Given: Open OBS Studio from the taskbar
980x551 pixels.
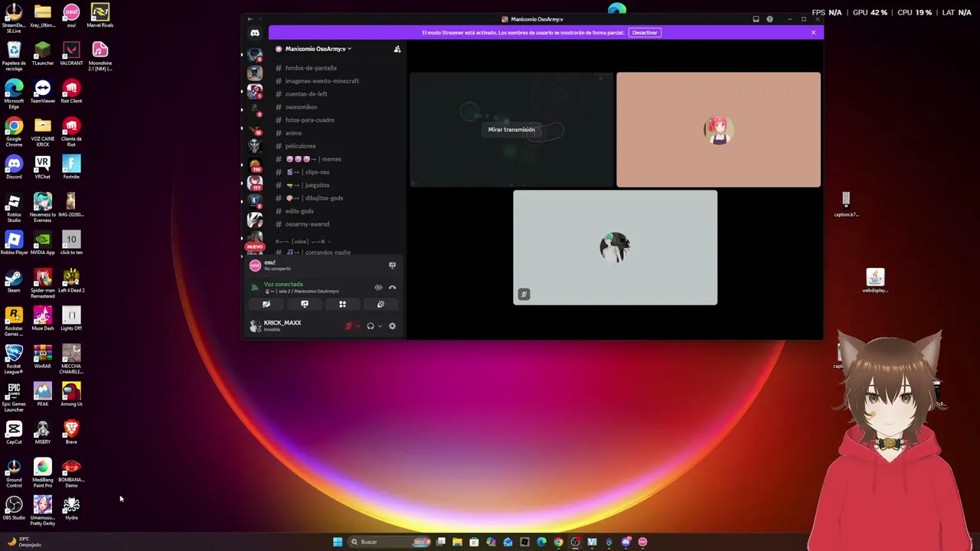Looking at the screenshot, I should tap(575, 542).
